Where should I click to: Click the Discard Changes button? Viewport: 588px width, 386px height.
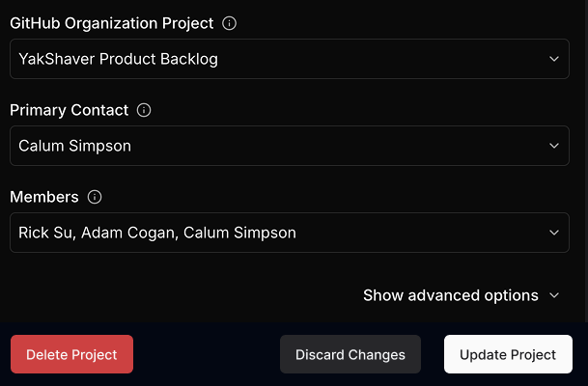pyautogui.click(x=350, y=354)
